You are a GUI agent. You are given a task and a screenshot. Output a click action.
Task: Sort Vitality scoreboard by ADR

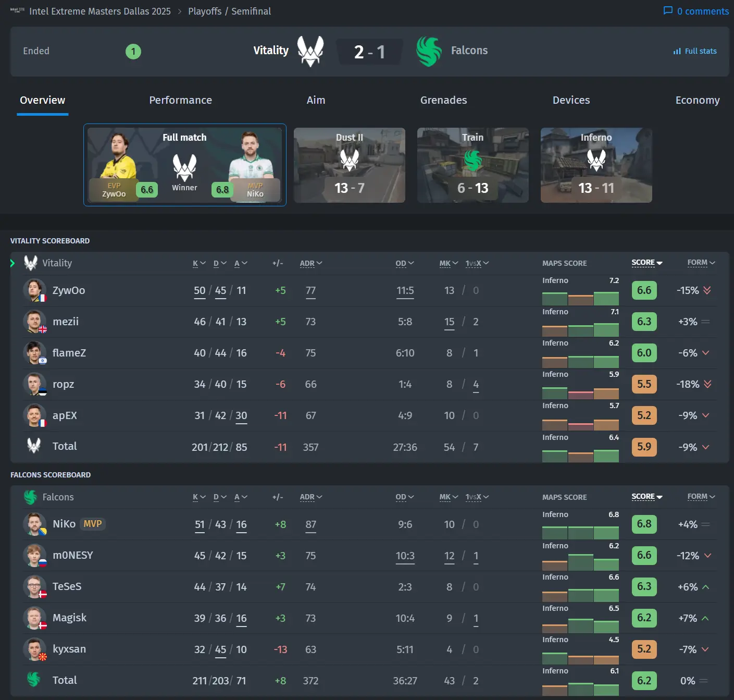coord(311,263)
